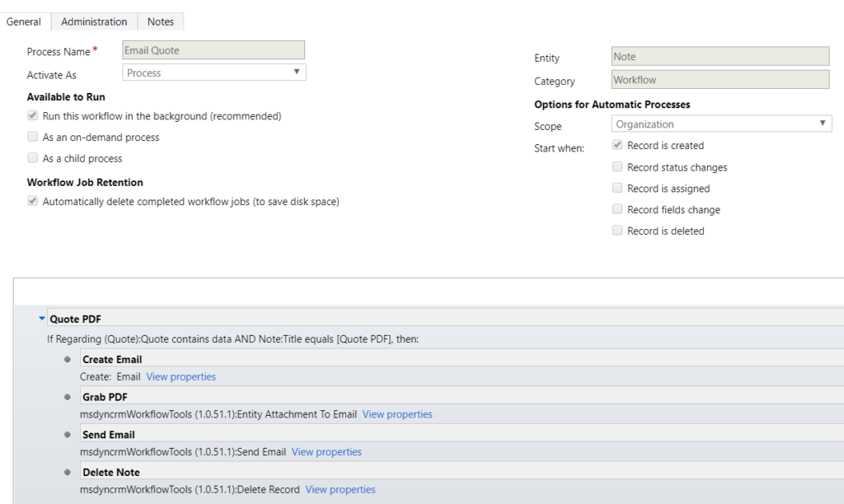Check 'Record is assigned' start condition
844x504 pixels.
[617, 188]
